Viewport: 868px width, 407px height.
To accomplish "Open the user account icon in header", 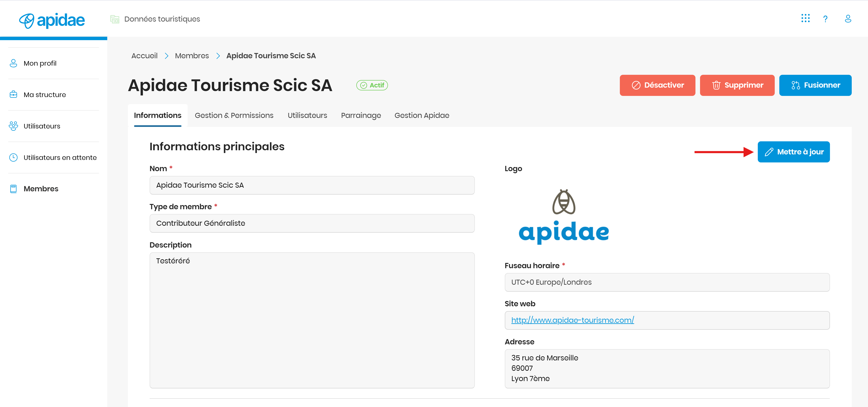I will [x=848, y=19].
